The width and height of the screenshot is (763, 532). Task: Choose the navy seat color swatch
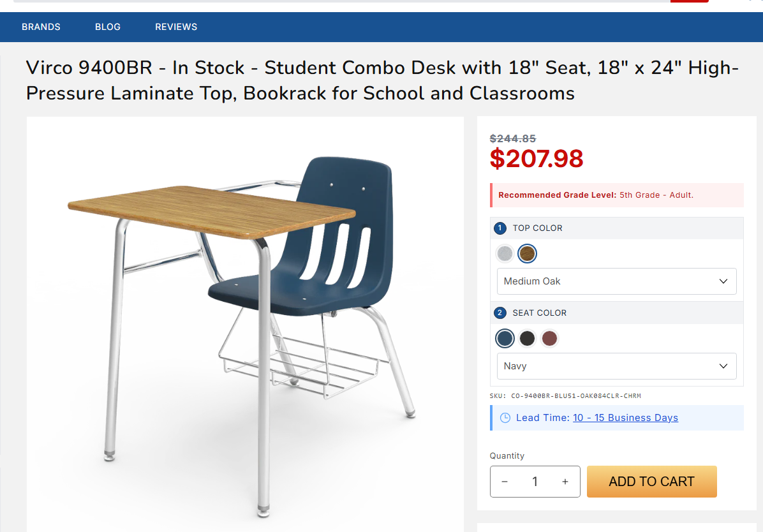coord(505,338)
